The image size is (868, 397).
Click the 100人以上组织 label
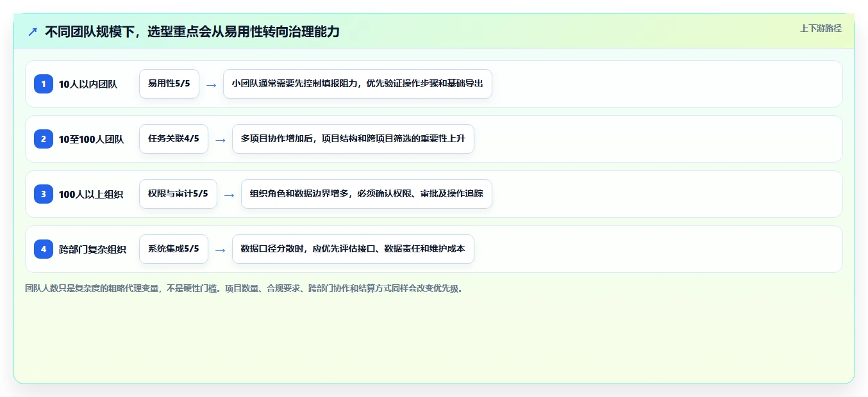pos(91,195)
